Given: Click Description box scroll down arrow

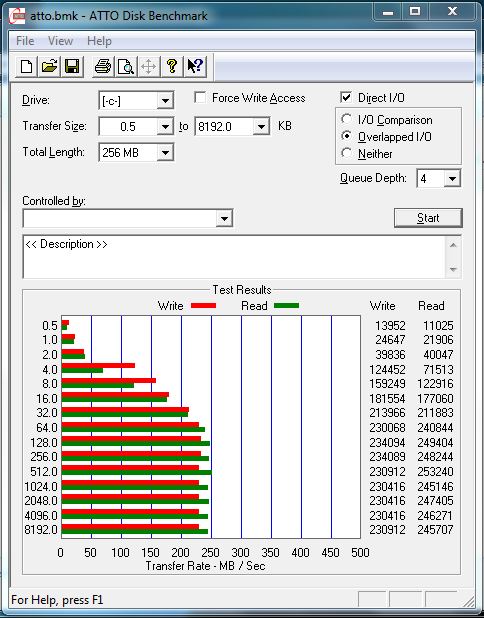Looking at the screenshot, I should click(453, 270).
